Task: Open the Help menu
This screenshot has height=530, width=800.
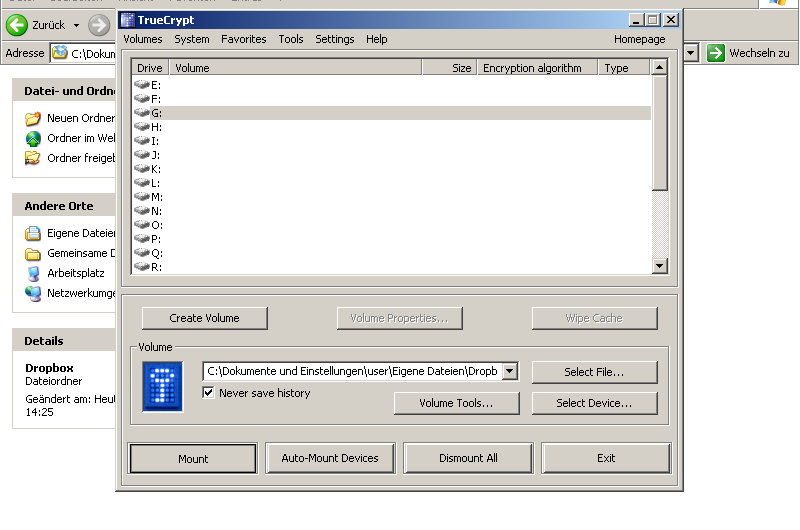Action: tap(377, 39)
